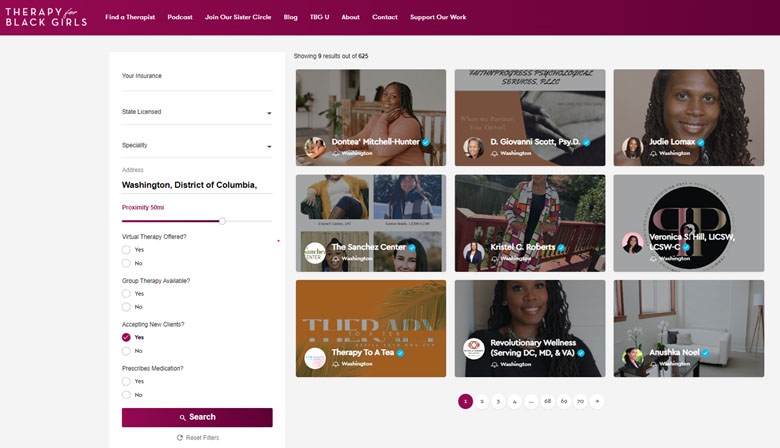The height and width of the screenshot is (448, 780).
Task: Open the Contact menu item
Action: click(x=385, y=17)
